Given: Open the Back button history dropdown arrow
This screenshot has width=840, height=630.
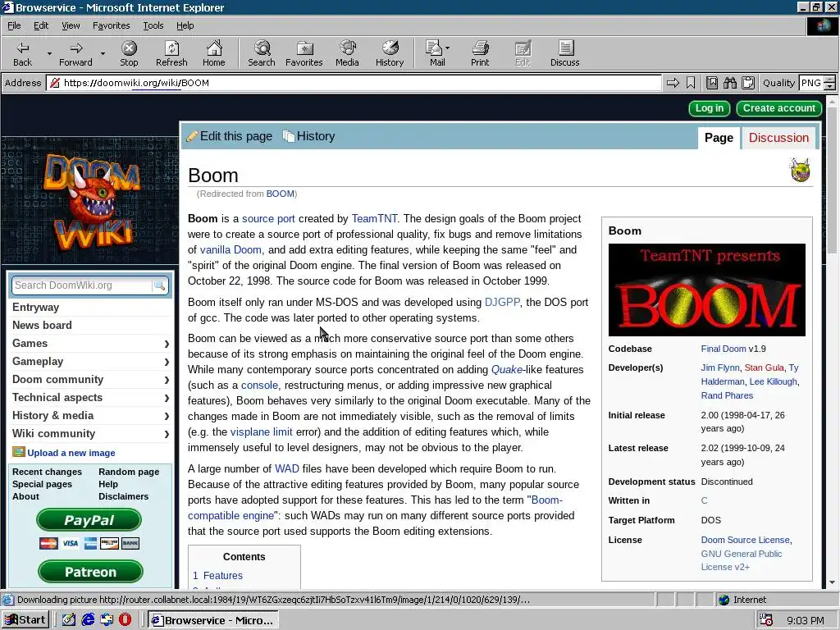Looking at the screenshot, I should click(x=48, y=53).
